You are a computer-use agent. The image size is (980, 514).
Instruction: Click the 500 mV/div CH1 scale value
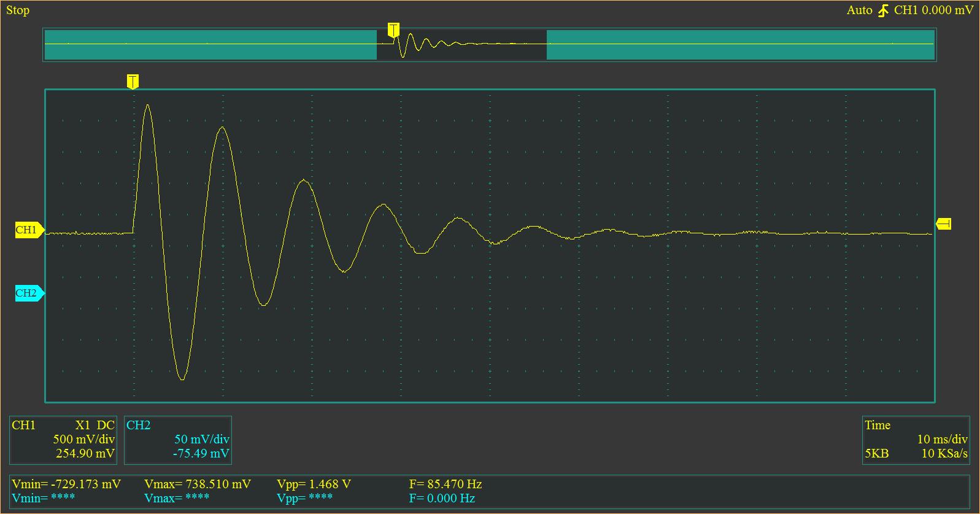tap(83, 439)
